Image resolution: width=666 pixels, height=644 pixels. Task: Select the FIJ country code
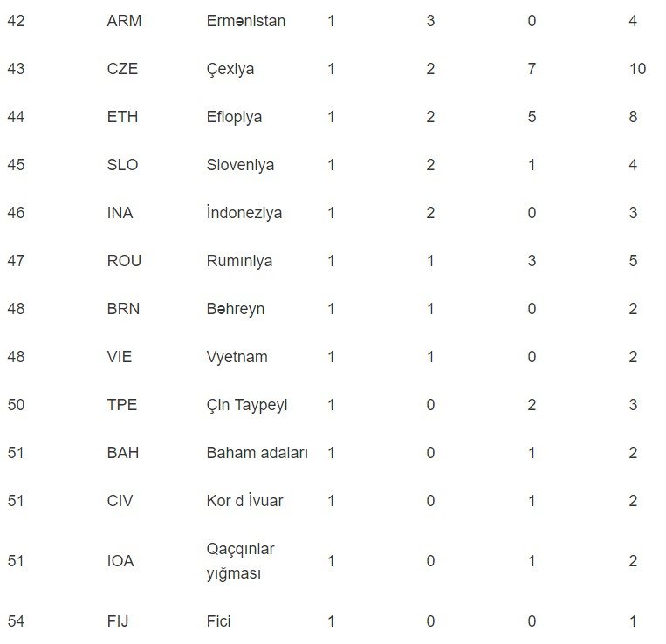click(x=118, y=621)
